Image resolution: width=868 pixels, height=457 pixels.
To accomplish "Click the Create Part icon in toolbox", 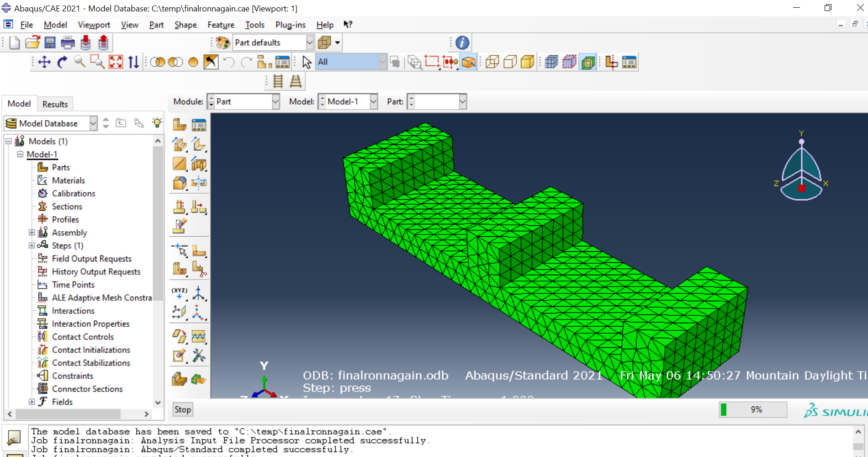I will pyautogui.click(x=180, y=125).
